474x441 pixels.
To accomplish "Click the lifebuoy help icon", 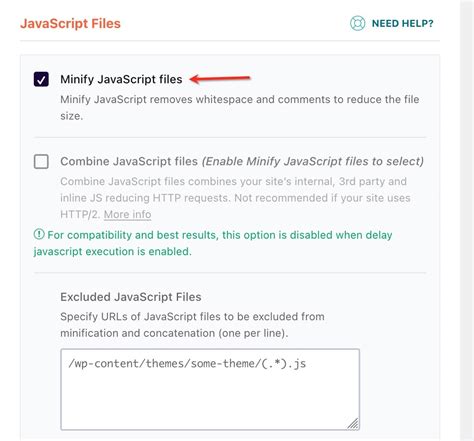I will coord(357,23).
